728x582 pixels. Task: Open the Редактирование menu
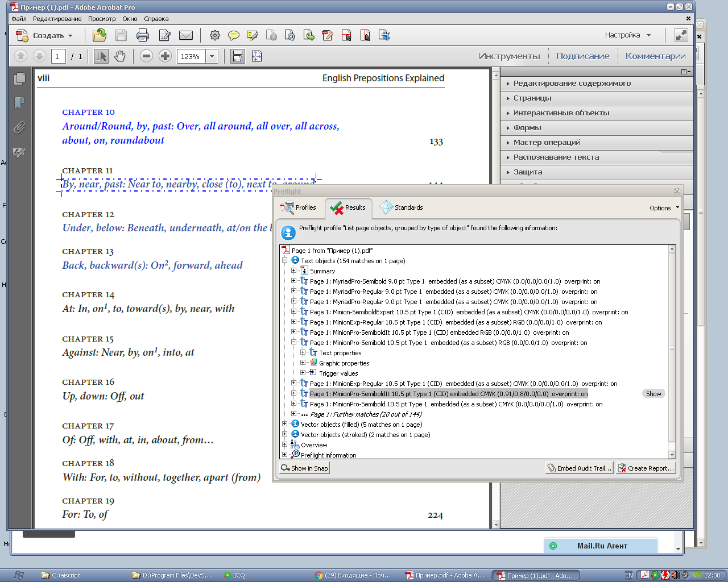click(57, 19)
